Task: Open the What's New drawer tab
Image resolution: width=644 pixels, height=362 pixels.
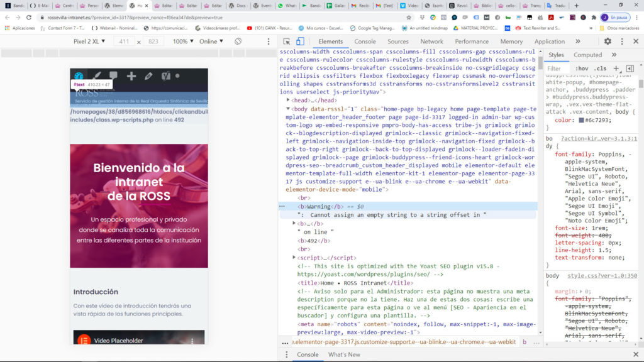Action: click(344, 354)
